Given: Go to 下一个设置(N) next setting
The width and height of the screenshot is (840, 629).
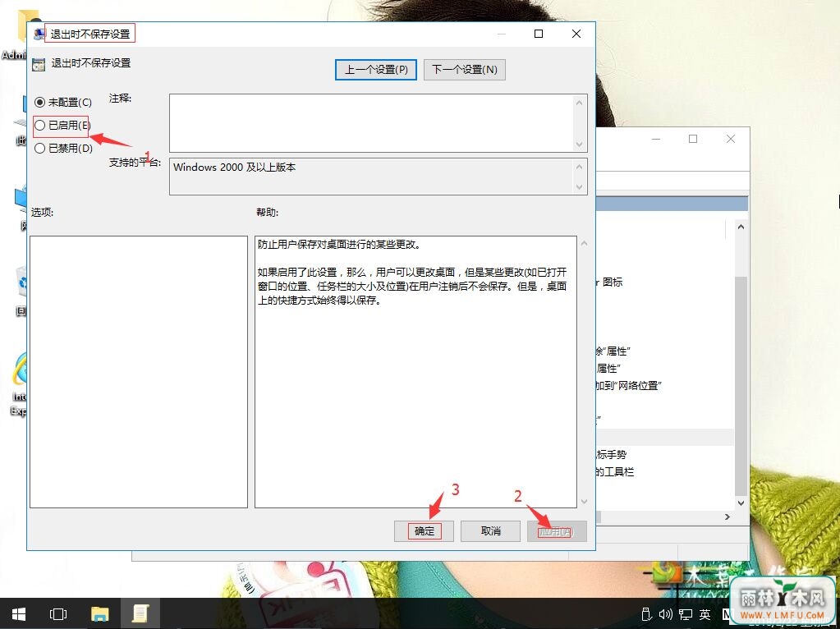Looking at the screenshot, I should [465, 70].
